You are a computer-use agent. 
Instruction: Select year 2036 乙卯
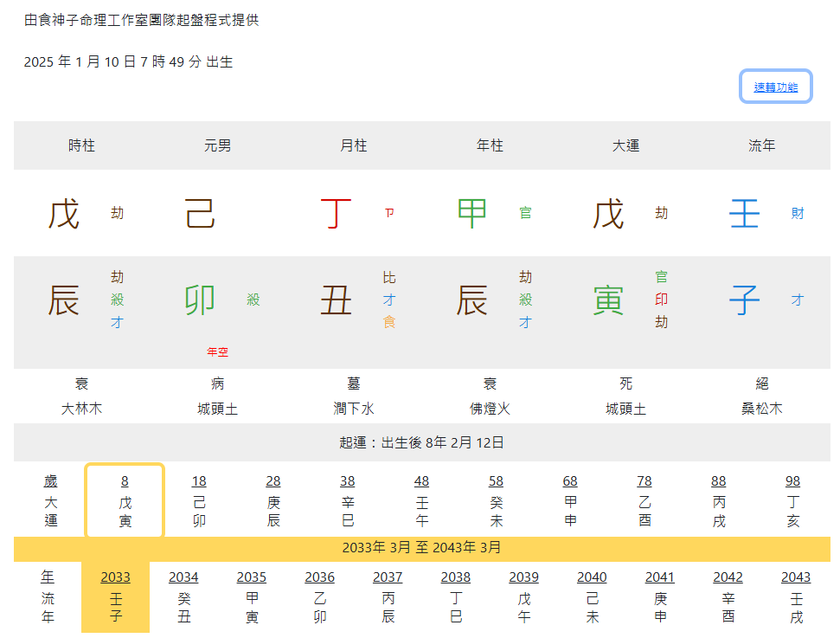pyautogui.click(x=319, y=597)
